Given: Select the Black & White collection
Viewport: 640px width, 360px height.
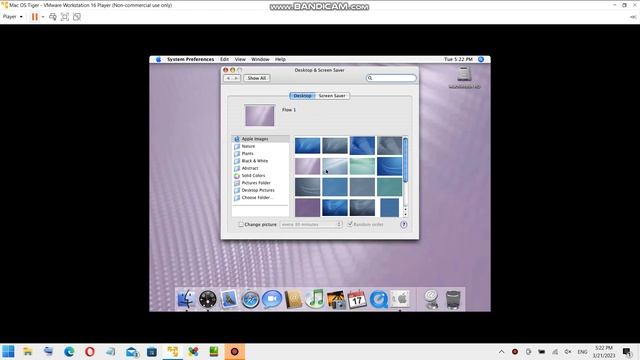Looking at the screenshot, I should pos(260,161).
